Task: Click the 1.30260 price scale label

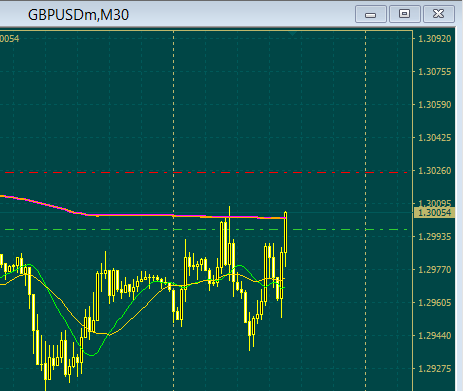Action: pyautogui.click(x=434, y=171)
